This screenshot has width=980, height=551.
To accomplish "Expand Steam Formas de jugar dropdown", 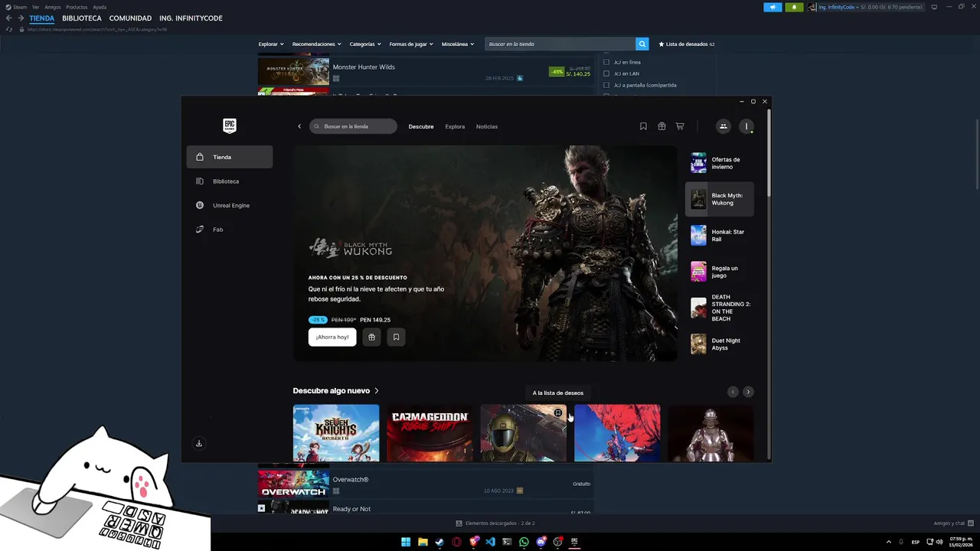I will coord(411,44).
